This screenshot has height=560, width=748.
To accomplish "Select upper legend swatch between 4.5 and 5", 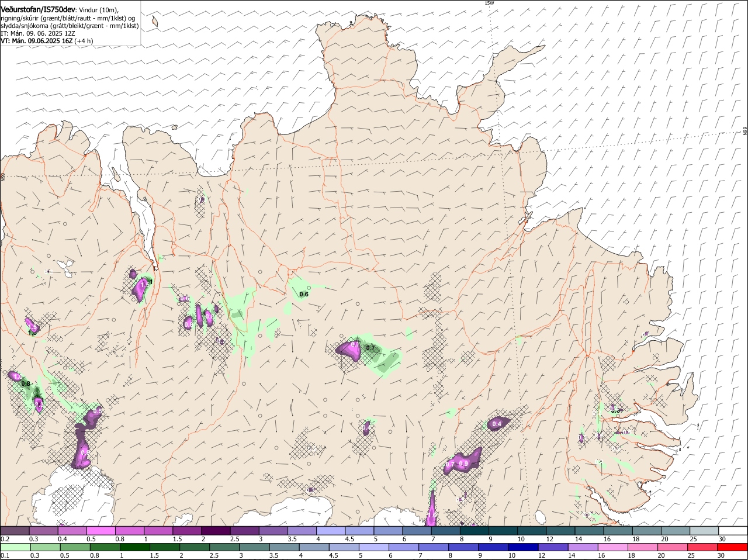I will pyautogui.click(x=359, y=531).
